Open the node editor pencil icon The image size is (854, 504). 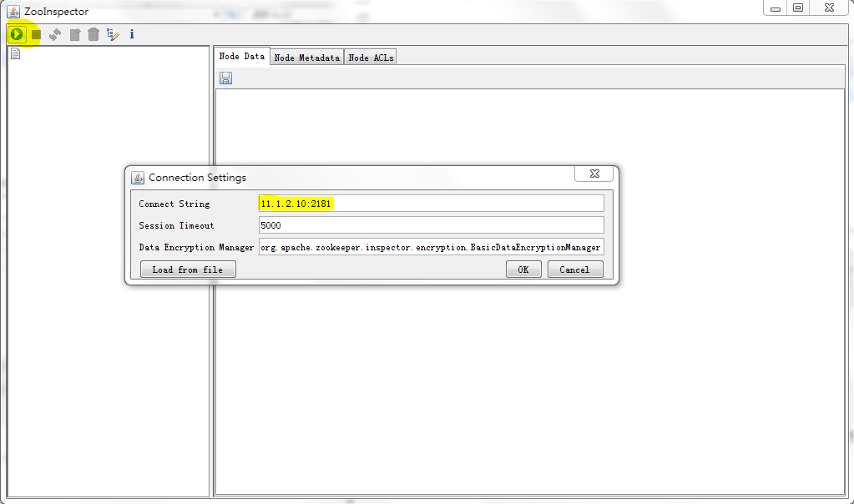pos(112,34)
